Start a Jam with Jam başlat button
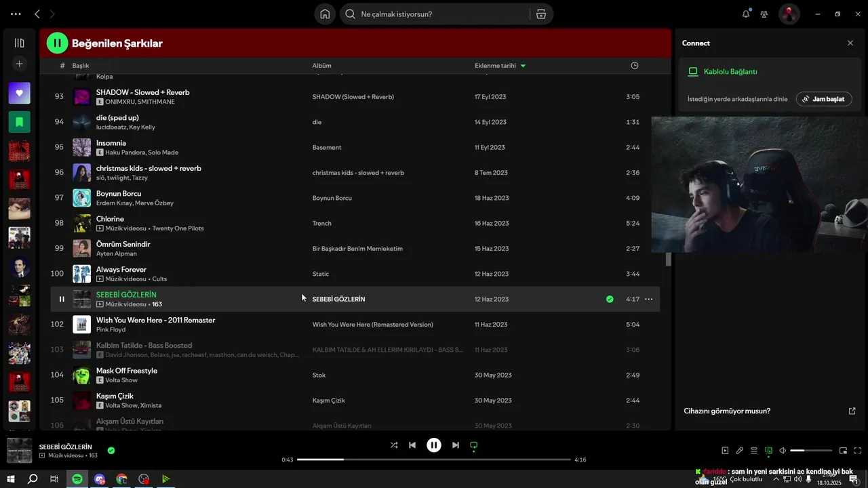The image size is (868, 488). 824,99
